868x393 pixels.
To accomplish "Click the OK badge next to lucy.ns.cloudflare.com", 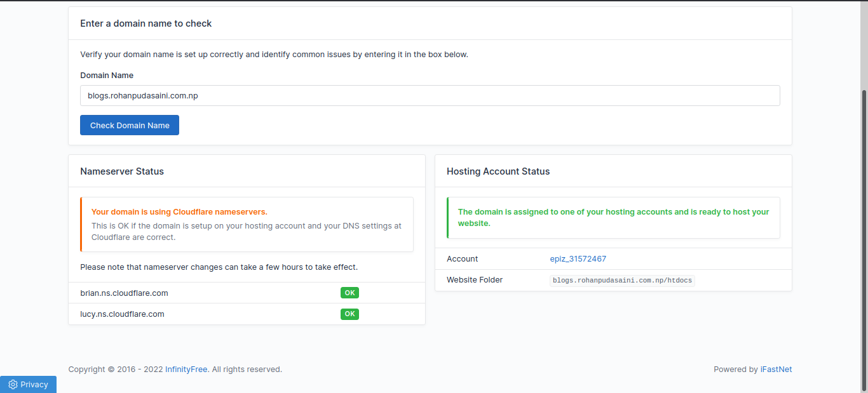I will [x=349, y=314].
